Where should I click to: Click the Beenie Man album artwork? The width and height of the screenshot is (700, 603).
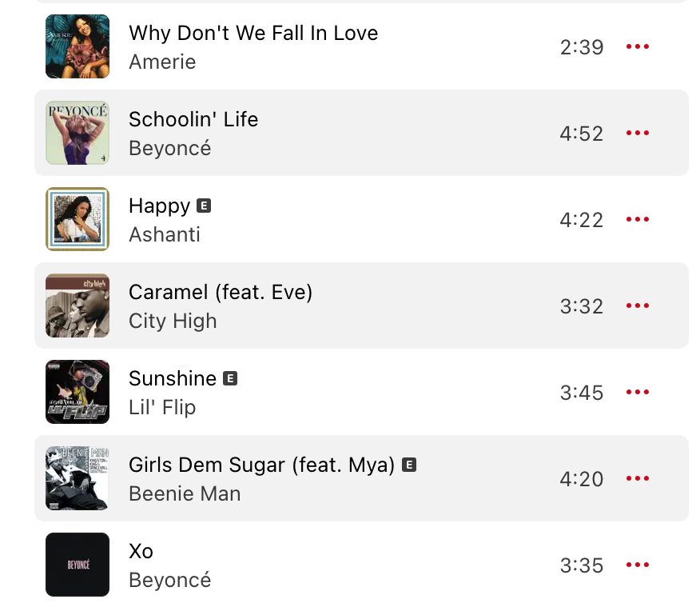coord(78,478)
